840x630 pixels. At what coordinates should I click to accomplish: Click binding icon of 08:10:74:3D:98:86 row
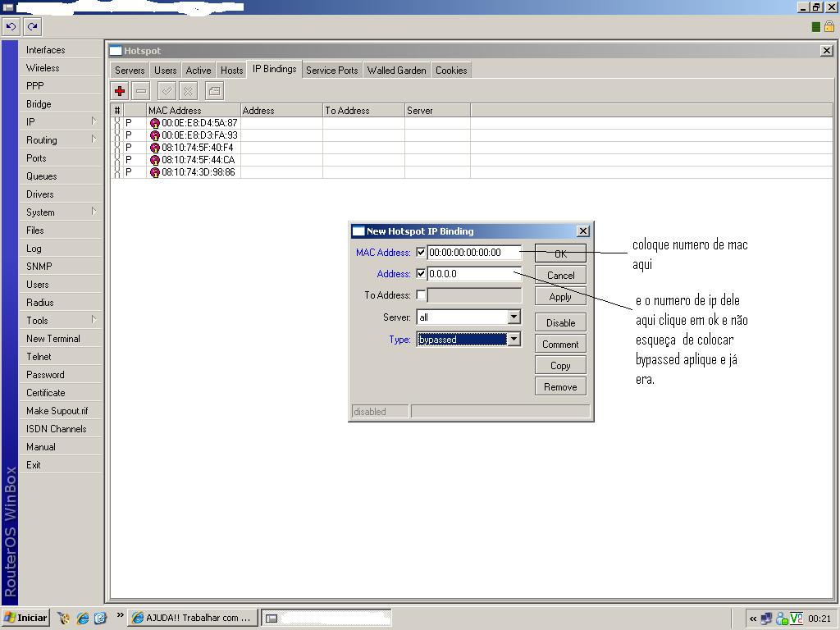tap(155, 172)
